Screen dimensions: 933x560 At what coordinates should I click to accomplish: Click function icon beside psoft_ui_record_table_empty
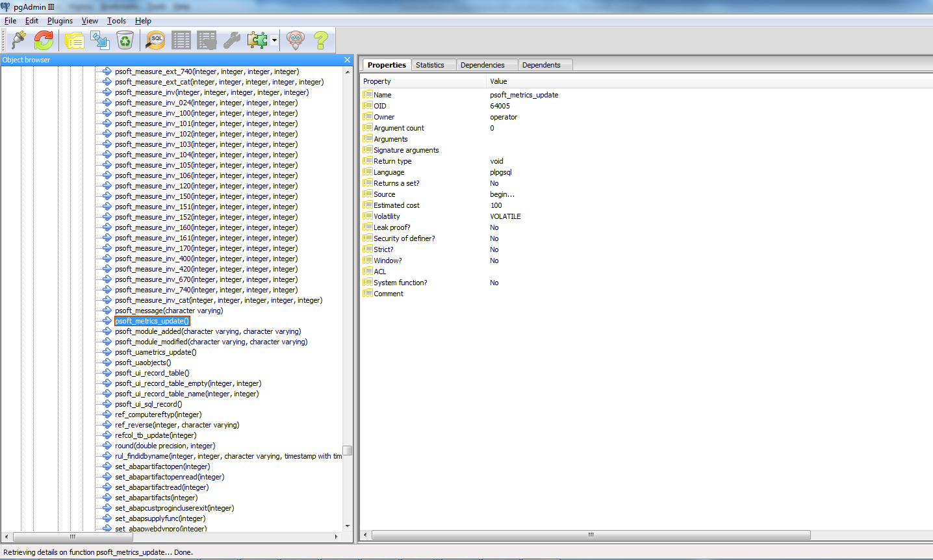107,383
